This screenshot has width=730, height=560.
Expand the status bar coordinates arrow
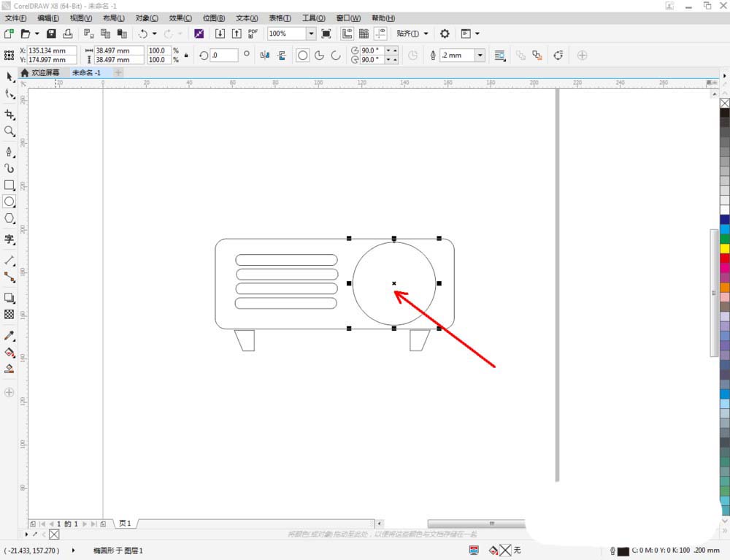tap(73, 551)
